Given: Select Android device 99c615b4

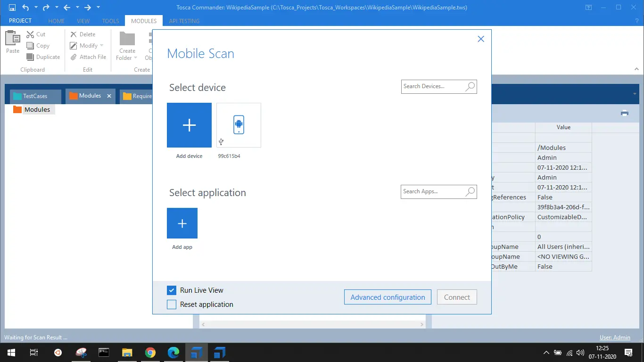Looking at the screenshot, I should click(x=239, y=125).
